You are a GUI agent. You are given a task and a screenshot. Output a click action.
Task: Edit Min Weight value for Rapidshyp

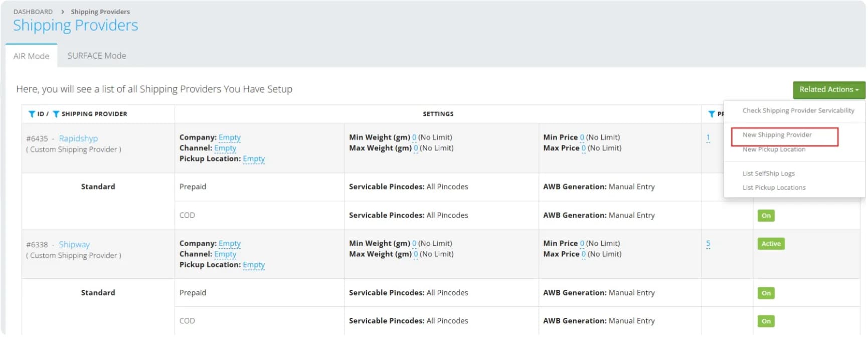(414, 137)
